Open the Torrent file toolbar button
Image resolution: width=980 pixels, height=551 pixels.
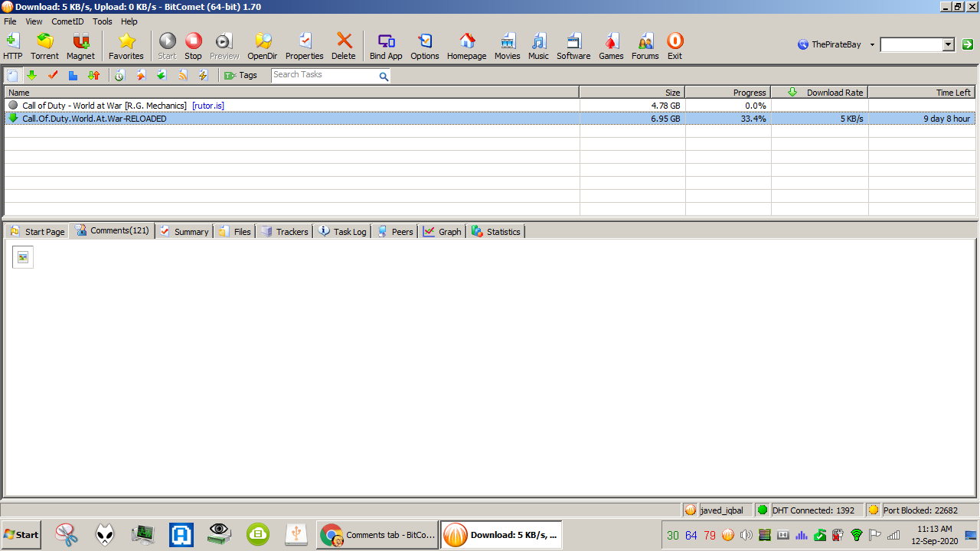pos(44,46)
